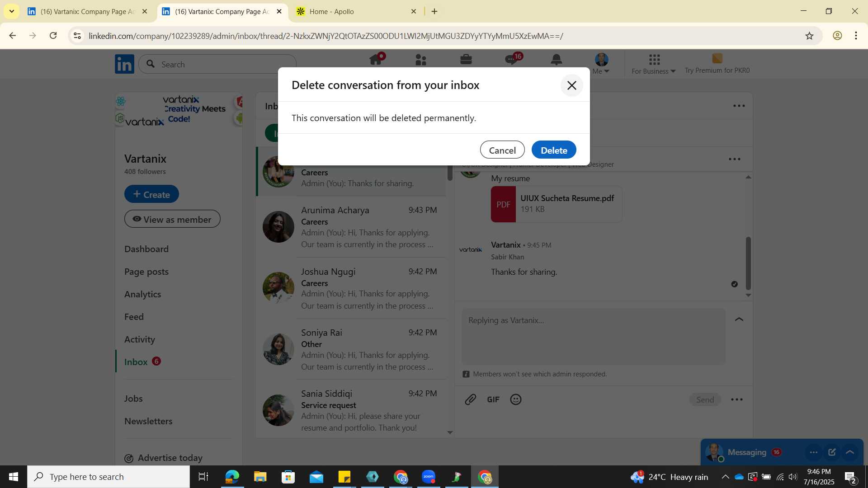The width and height of the screenshot is (868, 488).
Task: Open UIUX Sucheta Resume.pdf attachment
Action: pos(557,204)
